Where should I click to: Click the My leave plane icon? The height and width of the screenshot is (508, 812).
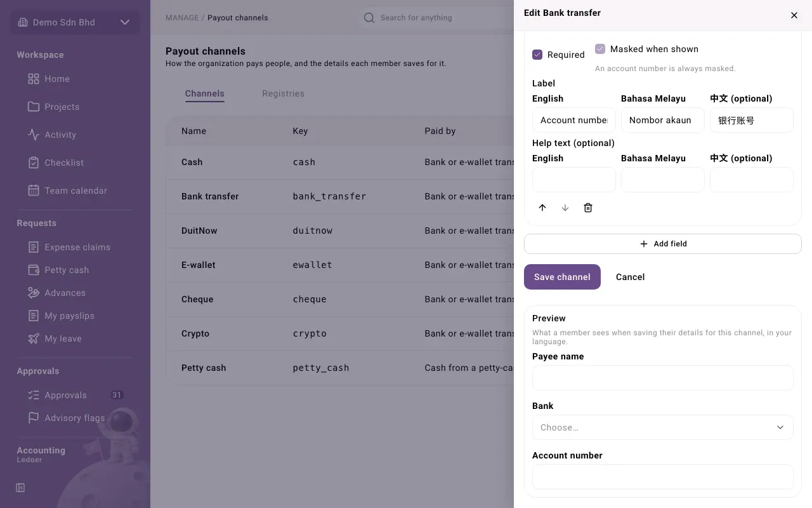34,338
